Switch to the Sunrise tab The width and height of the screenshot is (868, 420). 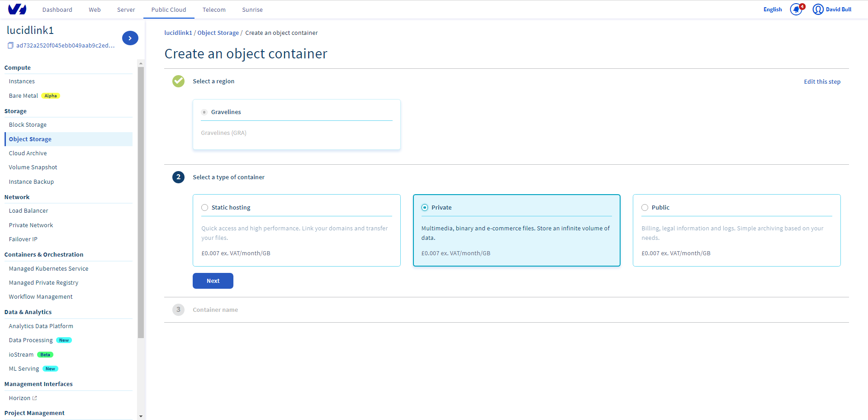(x=252, y=10)
